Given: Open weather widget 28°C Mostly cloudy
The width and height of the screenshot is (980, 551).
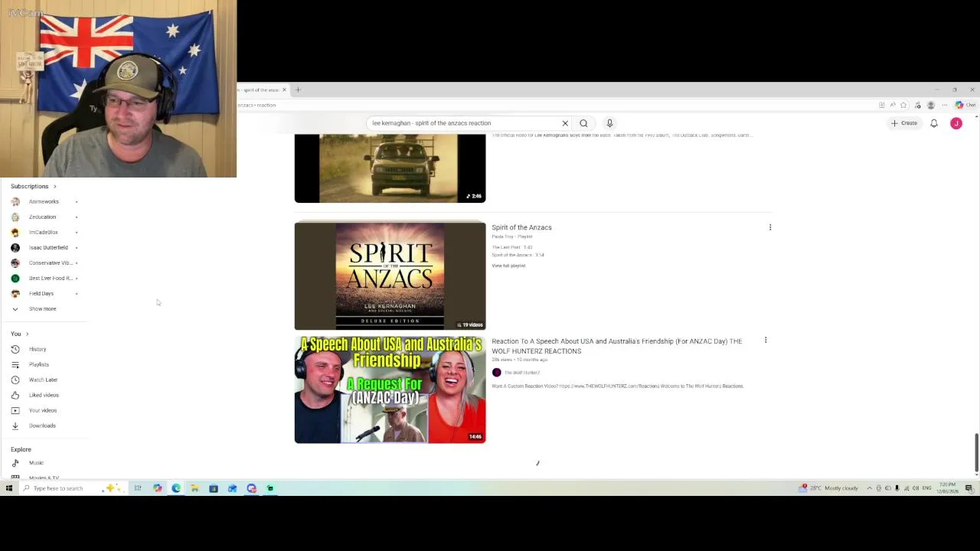Looking at the screenshot, I should [828, 488].
